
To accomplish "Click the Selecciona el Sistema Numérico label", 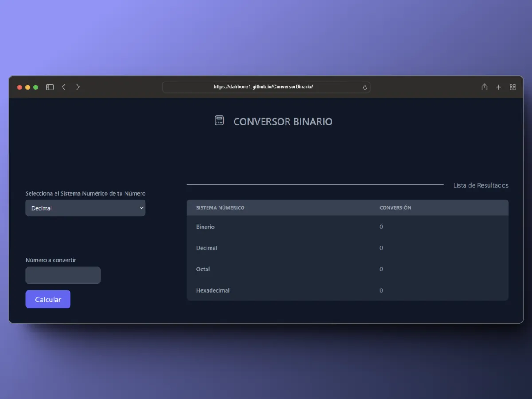I will pos(86,193).
